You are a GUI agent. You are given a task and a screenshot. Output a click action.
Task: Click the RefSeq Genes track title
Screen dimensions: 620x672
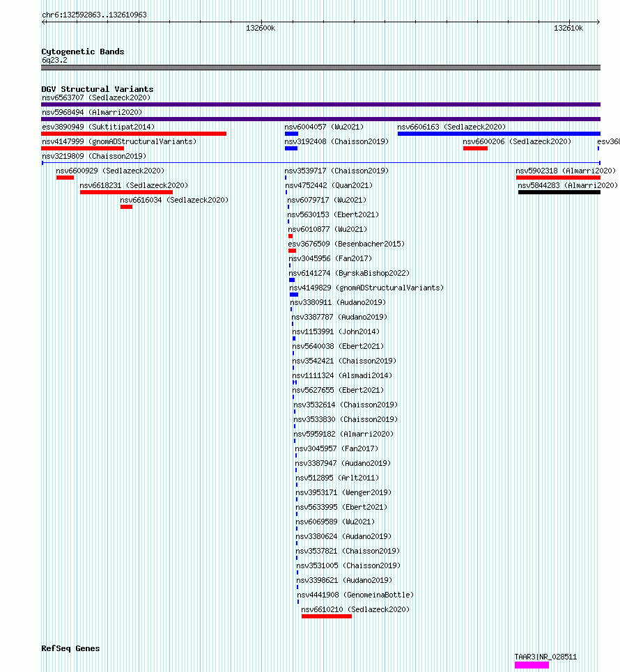coord(71,648)
